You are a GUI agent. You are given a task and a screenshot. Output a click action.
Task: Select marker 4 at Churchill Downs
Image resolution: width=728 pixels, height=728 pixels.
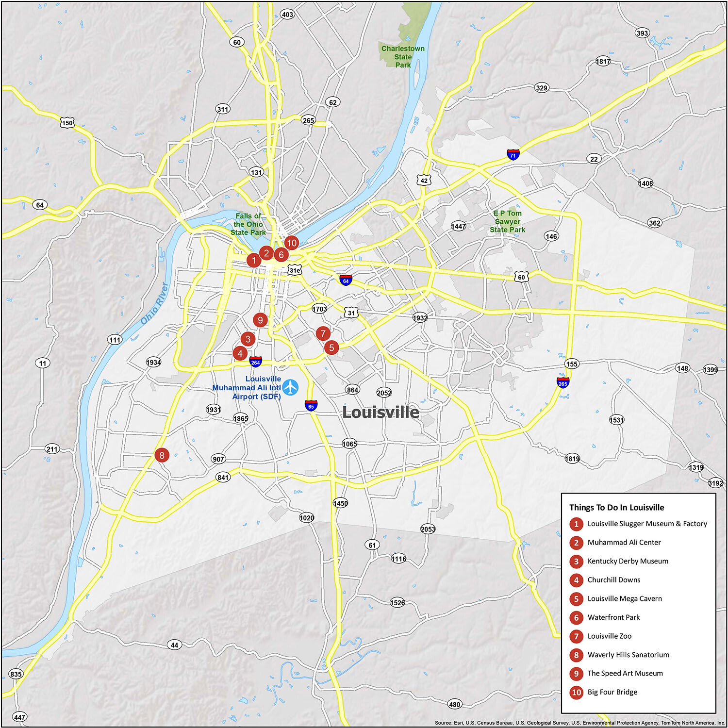tap(240, 353)
